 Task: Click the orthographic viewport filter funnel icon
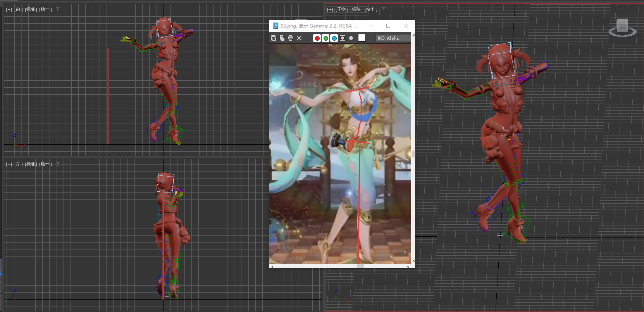[383, 9]
